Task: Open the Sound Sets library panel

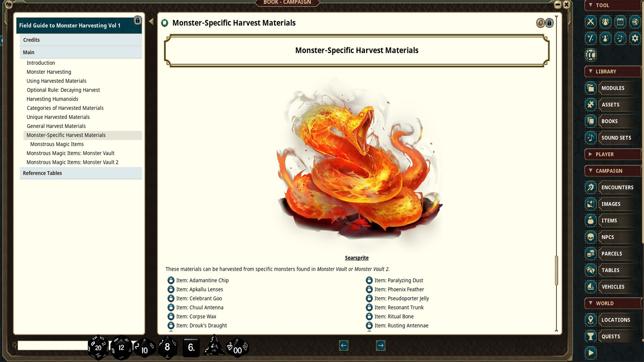Action: [x=616, y=137]
